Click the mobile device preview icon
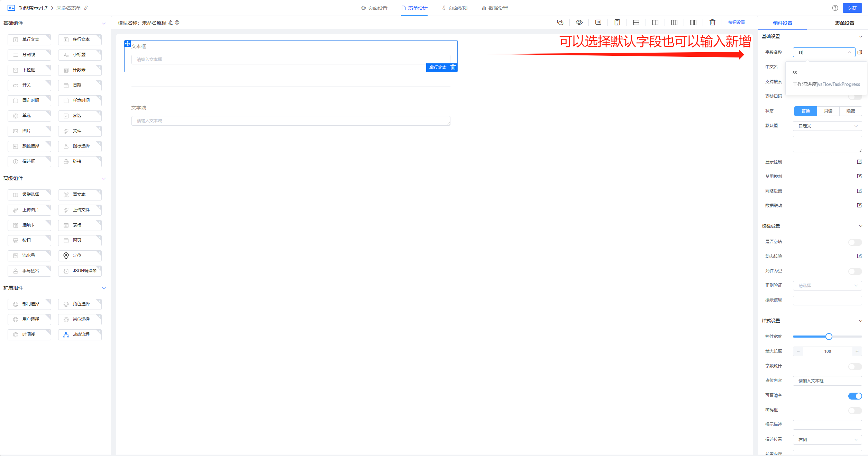 click(x=617, y=23)
